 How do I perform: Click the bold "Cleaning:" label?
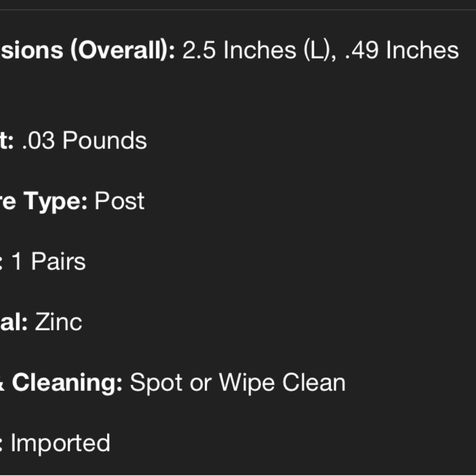tap(67, 383)
